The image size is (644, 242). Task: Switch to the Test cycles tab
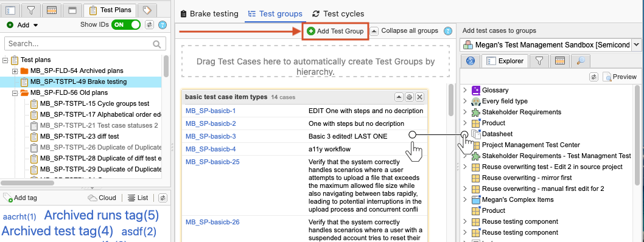pyautogui.click(x=338, y=13)
